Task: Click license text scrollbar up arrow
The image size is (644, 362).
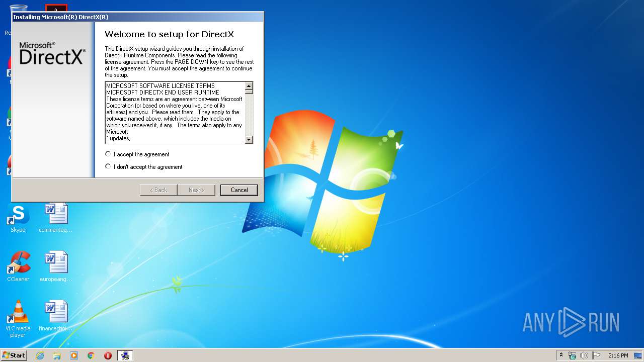Action: click(x=249, y=86)
